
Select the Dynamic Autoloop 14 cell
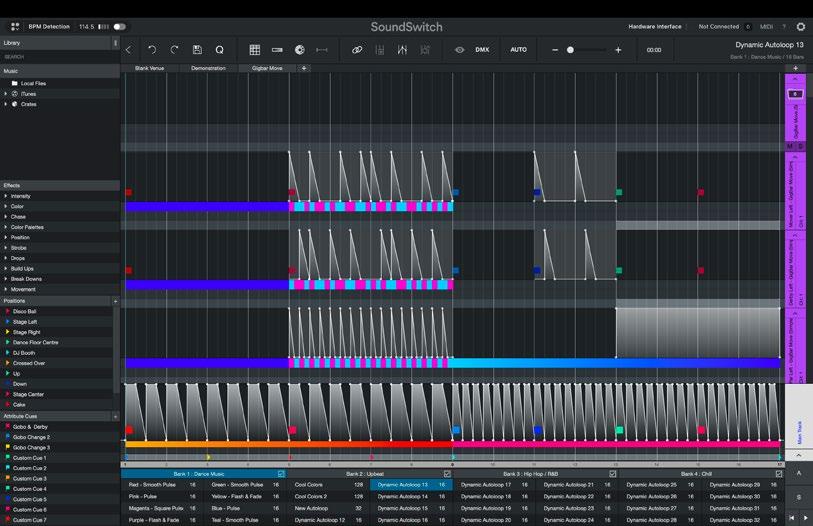click(x=403, y=496)
